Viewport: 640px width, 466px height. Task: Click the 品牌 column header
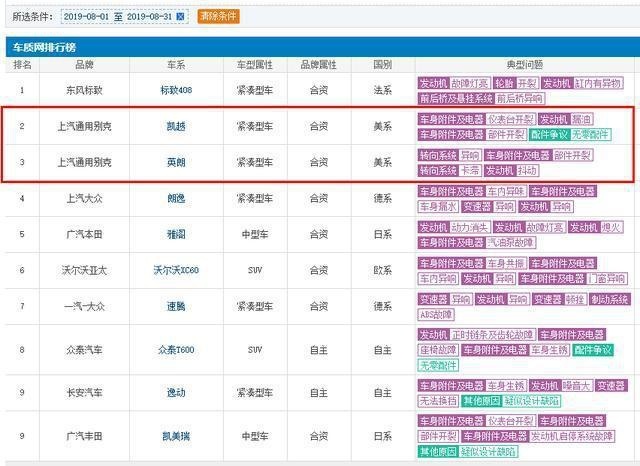pos(84,64)
